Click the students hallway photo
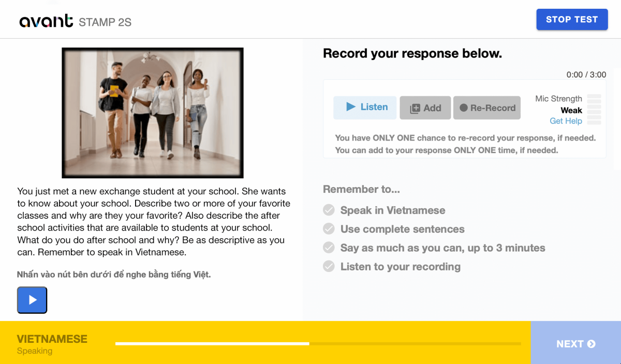 (153, 113)
